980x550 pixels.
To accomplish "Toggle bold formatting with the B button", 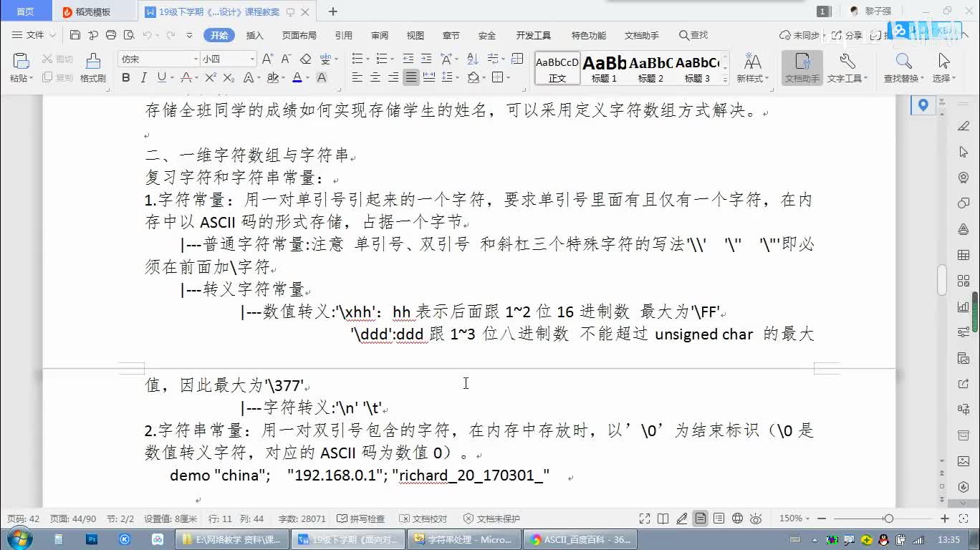I will pyautogui.click(x=126, y=77).
